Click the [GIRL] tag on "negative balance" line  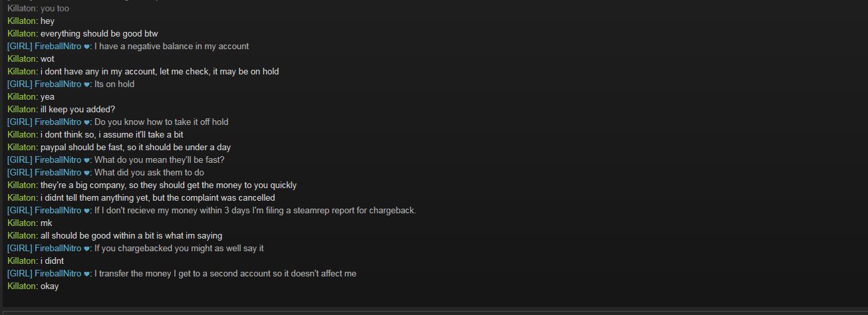coord(19,46)
